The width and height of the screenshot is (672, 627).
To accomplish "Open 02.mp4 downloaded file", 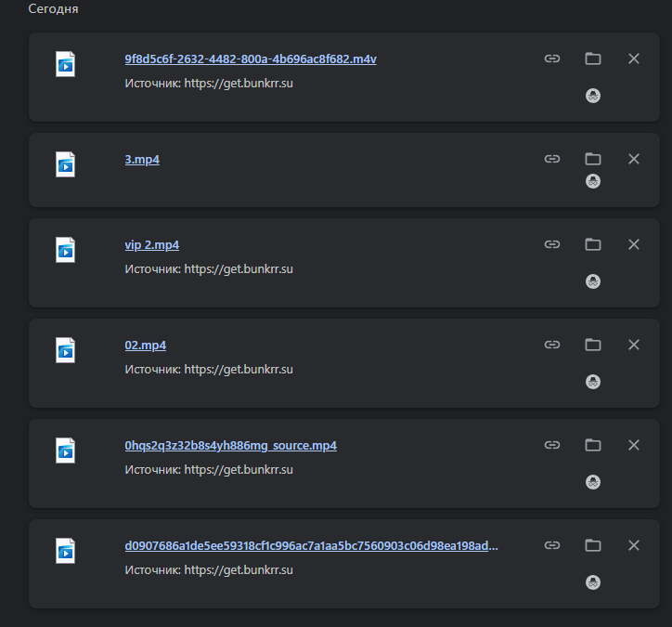I will (146, 345).
